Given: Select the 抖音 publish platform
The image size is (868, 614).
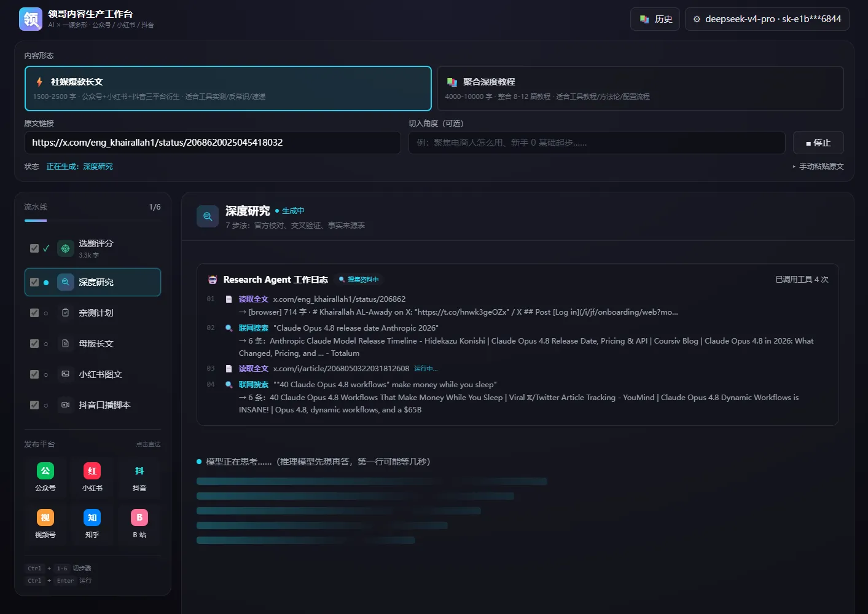Looking at the screenshot, I should (x=139, y=477).
